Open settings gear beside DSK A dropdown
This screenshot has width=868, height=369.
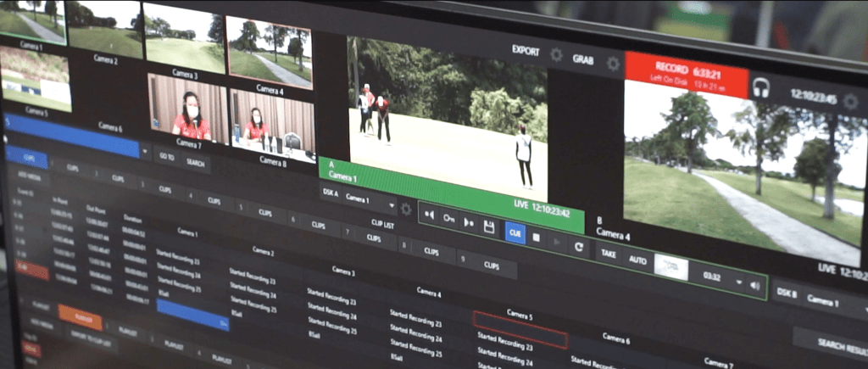(x=406, y=209)
